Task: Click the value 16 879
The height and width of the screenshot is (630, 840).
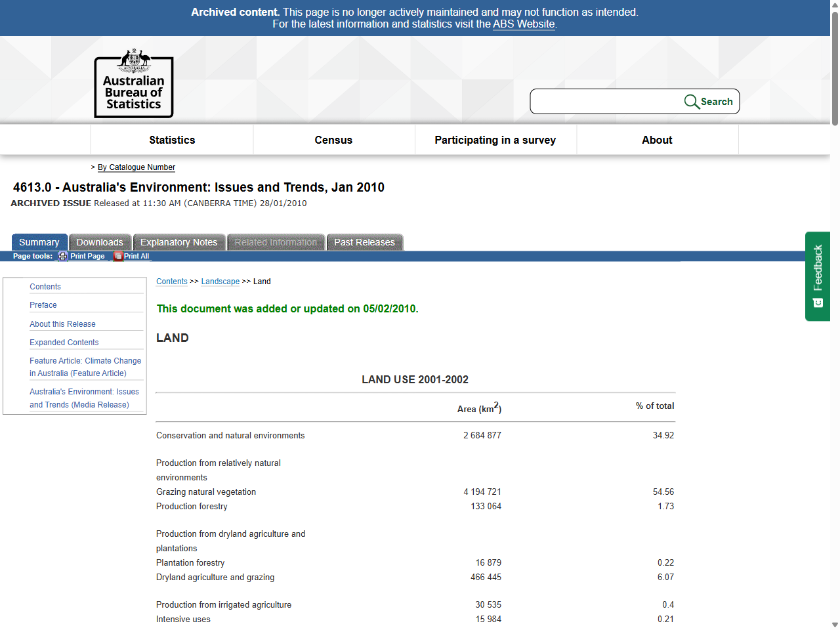Action: [x=489, y=563]
